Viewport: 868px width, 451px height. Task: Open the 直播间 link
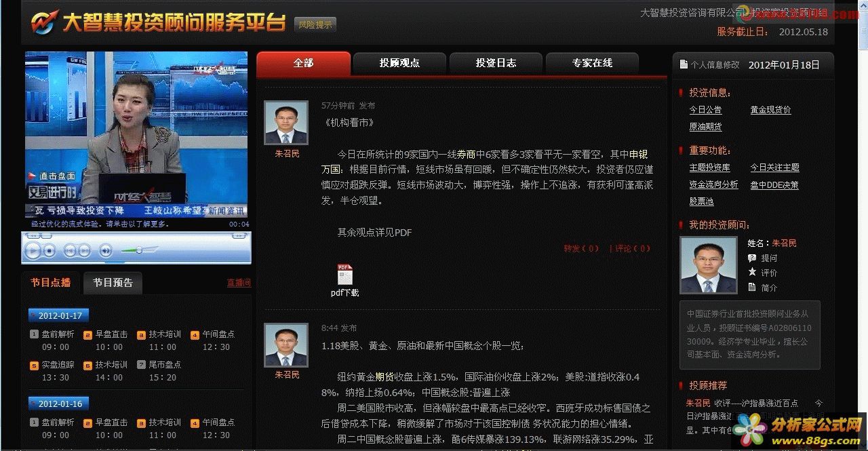pyautogui.click(x=239, y=283)
